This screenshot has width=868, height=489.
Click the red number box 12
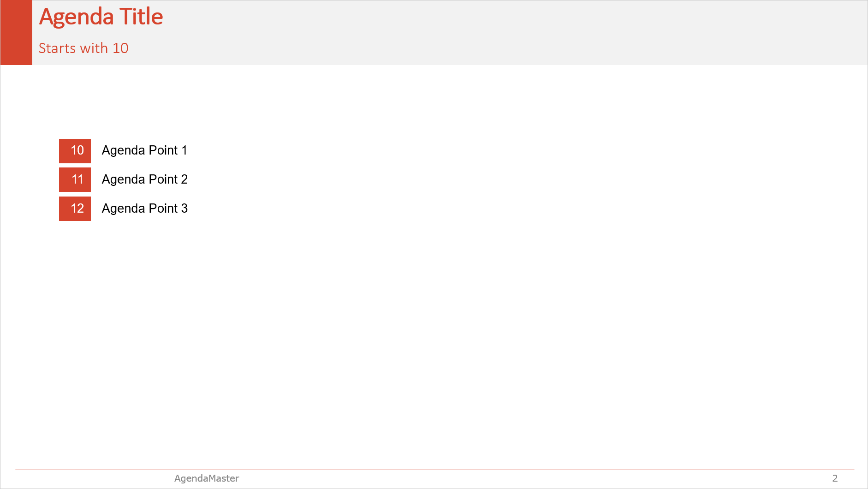(x=75, y=209)
